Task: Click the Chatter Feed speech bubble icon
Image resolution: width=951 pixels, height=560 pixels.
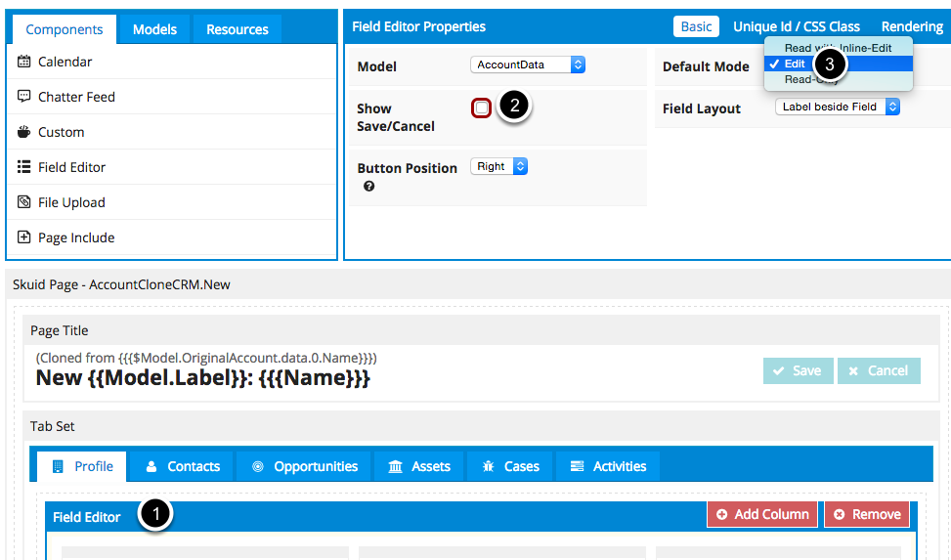Action: [24, 97]
